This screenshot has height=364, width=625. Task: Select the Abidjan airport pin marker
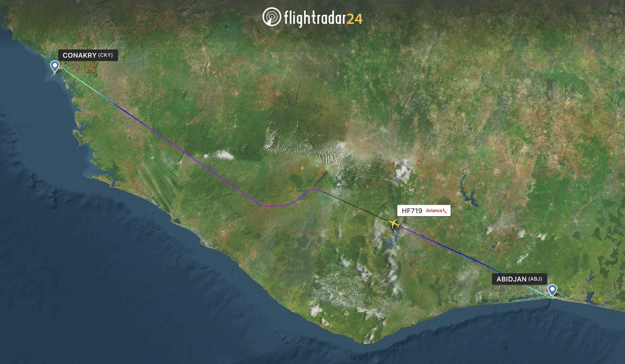point(552,290)
